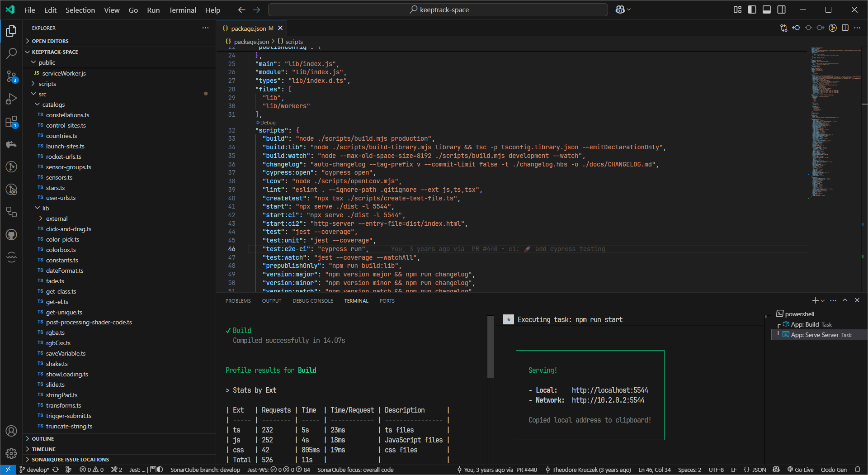Collapse the catalogs folder
The image size is (868, 475).
53,104
